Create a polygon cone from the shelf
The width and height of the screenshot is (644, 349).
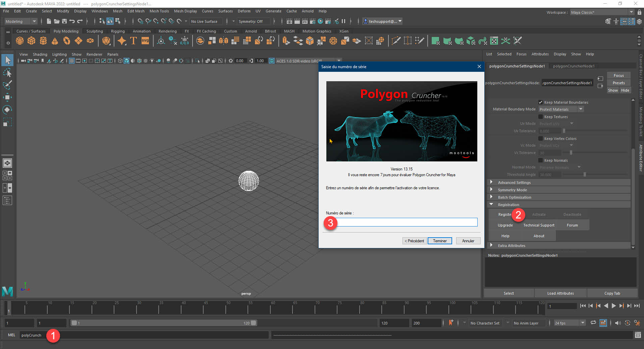(x=55, y=41)
